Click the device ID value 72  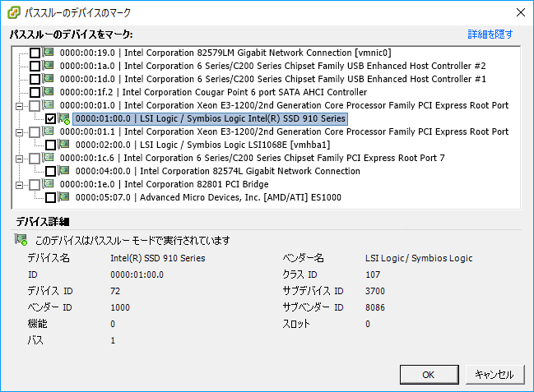[115, 291]
